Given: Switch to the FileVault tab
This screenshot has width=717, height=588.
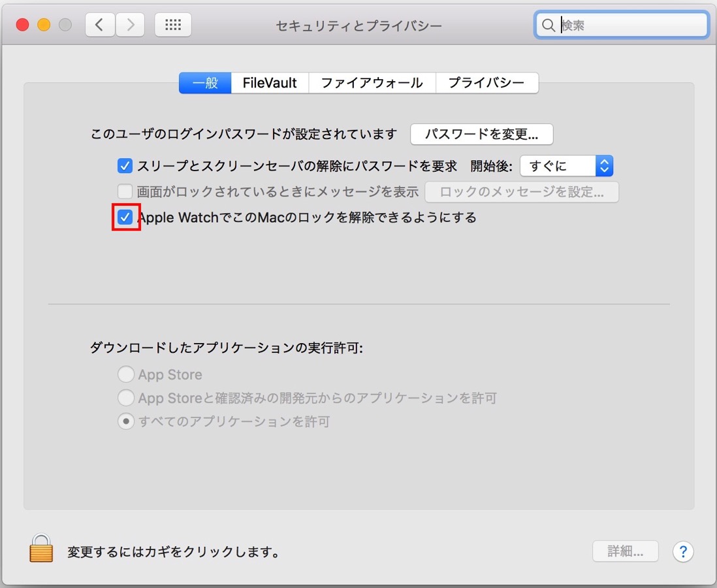Looking at the screenshot, I should click(x=270, y=83).
